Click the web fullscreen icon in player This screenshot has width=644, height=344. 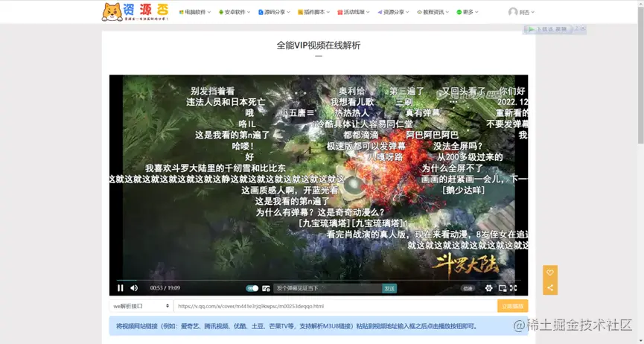[x=503, y=288]
